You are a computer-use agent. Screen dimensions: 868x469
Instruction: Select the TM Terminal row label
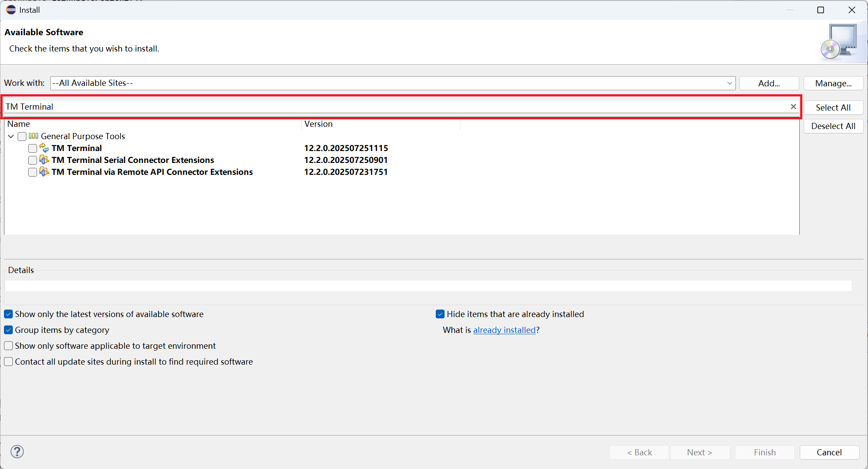tap(77, 148)
